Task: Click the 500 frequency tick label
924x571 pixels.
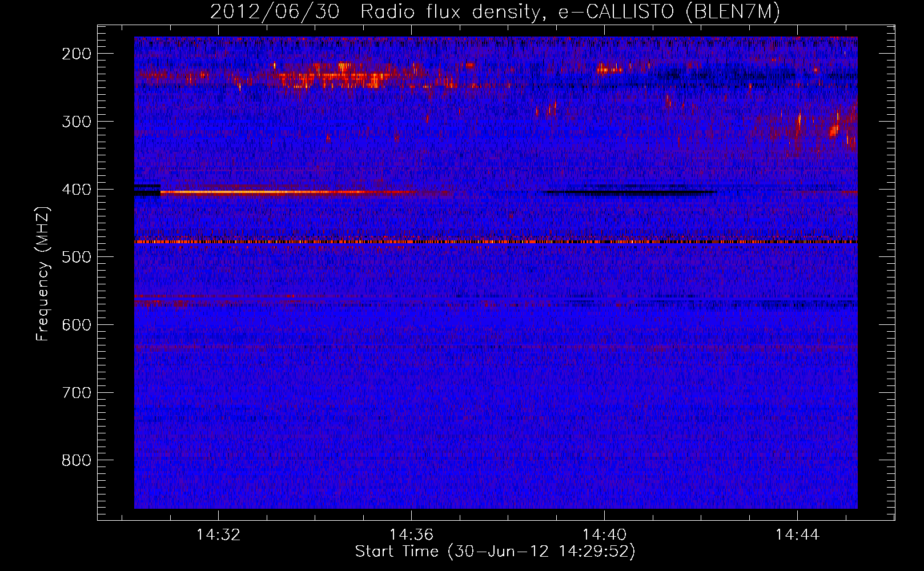Action: (x=76, y=257)
